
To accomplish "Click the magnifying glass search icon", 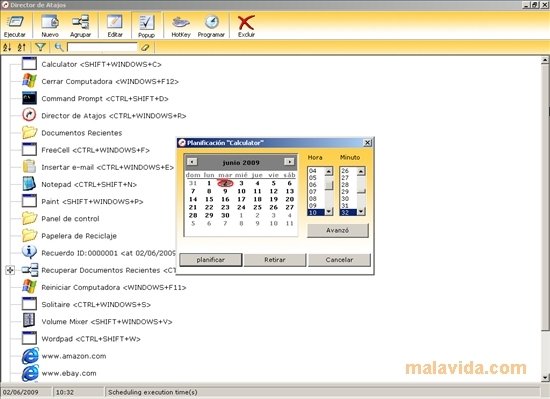I will point(59,47).
